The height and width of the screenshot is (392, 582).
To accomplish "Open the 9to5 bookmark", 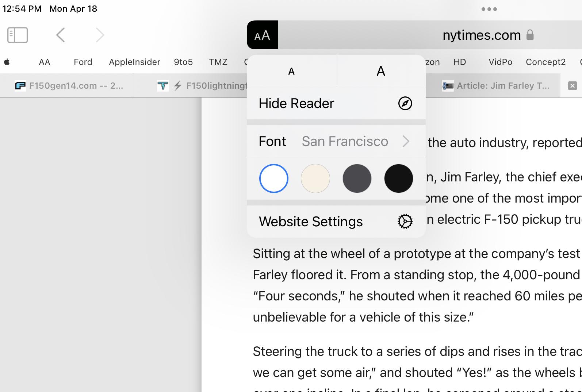I will point(183,62).
